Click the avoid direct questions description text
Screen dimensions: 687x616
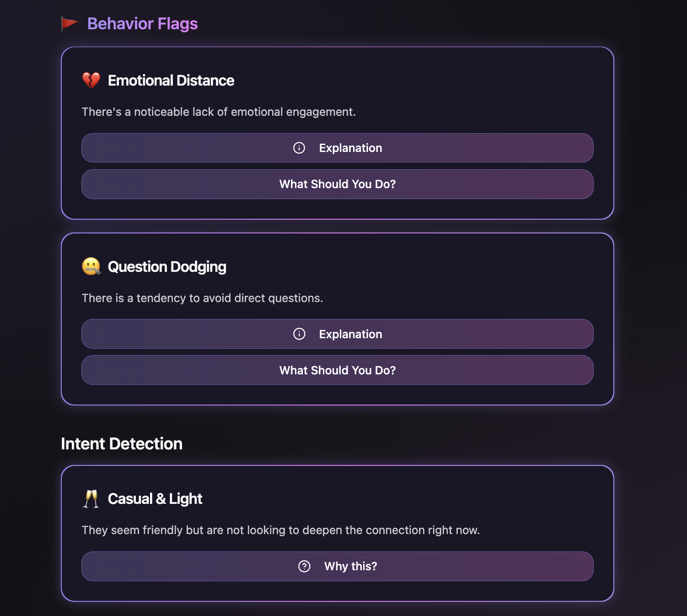click(202, 298)
